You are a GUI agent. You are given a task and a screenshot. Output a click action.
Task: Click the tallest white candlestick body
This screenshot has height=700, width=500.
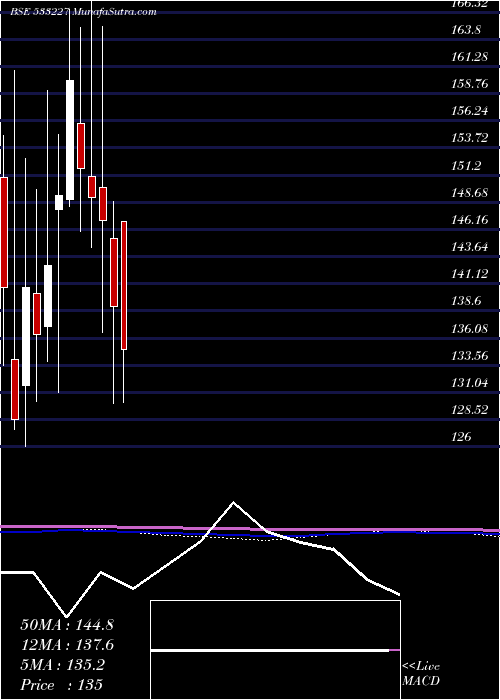pos(70,140)
